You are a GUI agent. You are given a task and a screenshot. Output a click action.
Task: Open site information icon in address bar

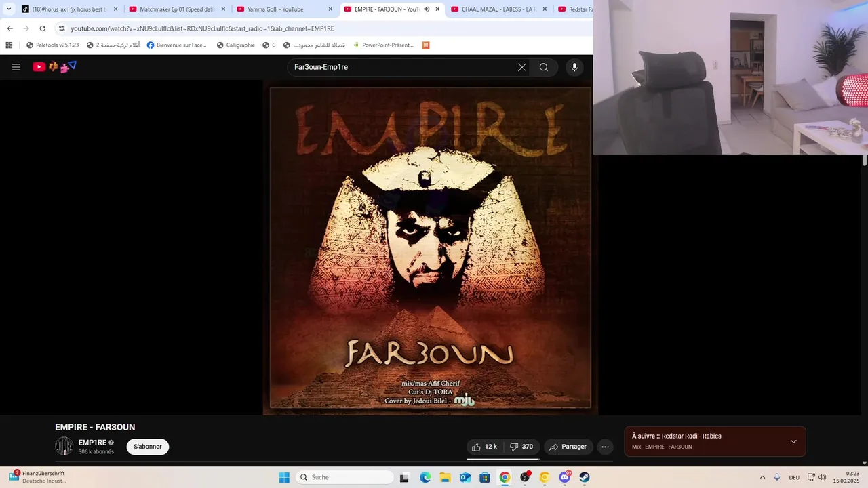coord(62,28)
